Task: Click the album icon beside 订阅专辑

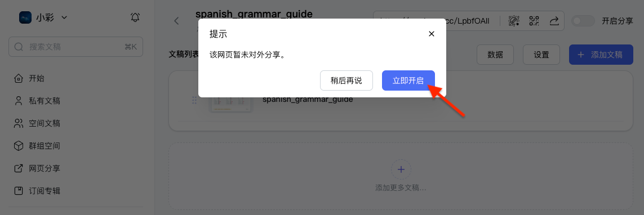Action: click(19, 191)
